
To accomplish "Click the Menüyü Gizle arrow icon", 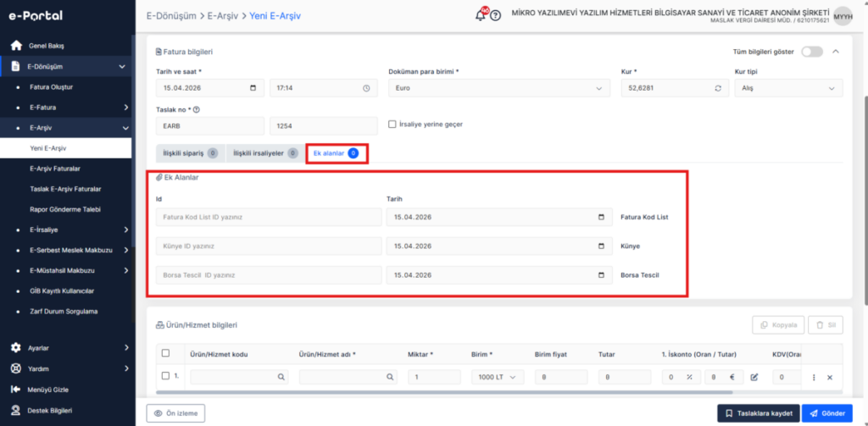I will pos(16,390).
